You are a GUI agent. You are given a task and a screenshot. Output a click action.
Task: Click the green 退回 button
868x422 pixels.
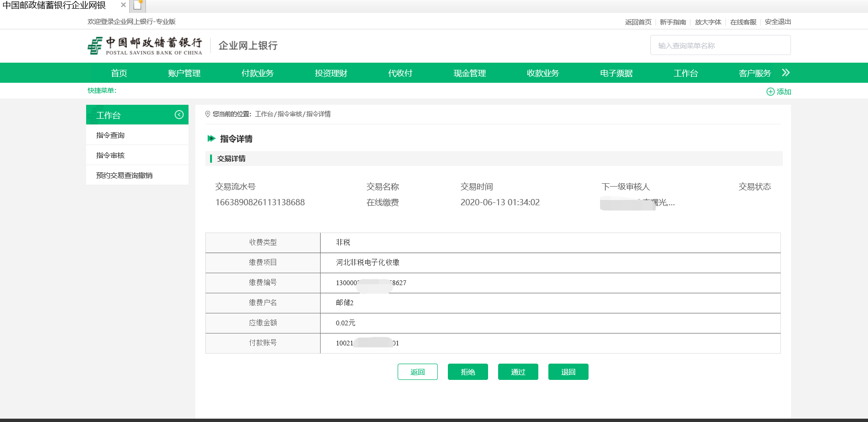[568, 372]
